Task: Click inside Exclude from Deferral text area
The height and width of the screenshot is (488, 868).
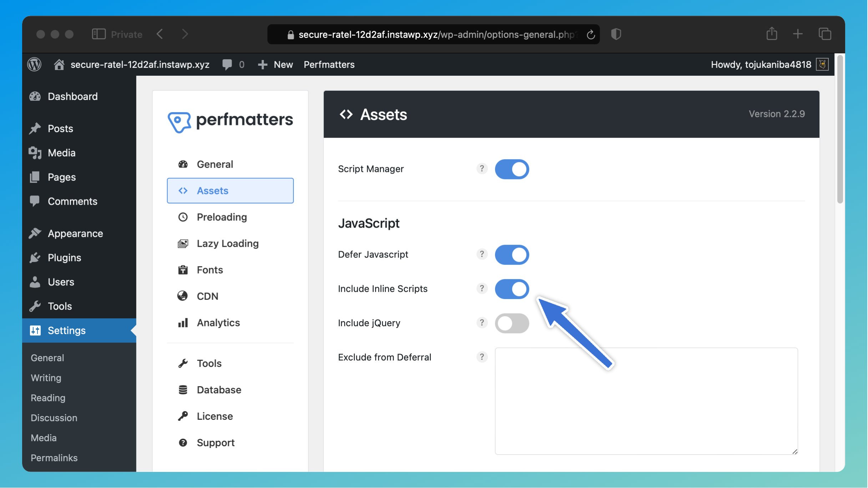Action: coord(646,401)
